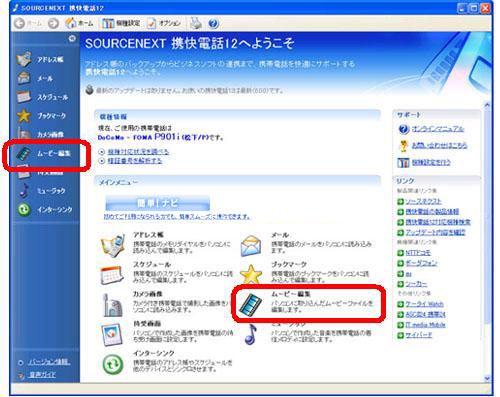Open アドレス帳 in the left sidebar
The image size is (500, 397).
(x=41, y=59)
